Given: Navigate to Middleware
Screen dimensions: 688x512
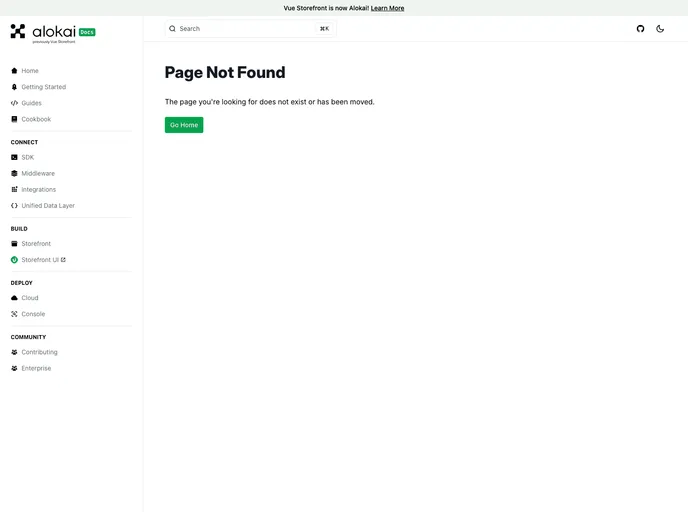Looking at the screenshot, I should pyautogui.click(x=38, y=173).
